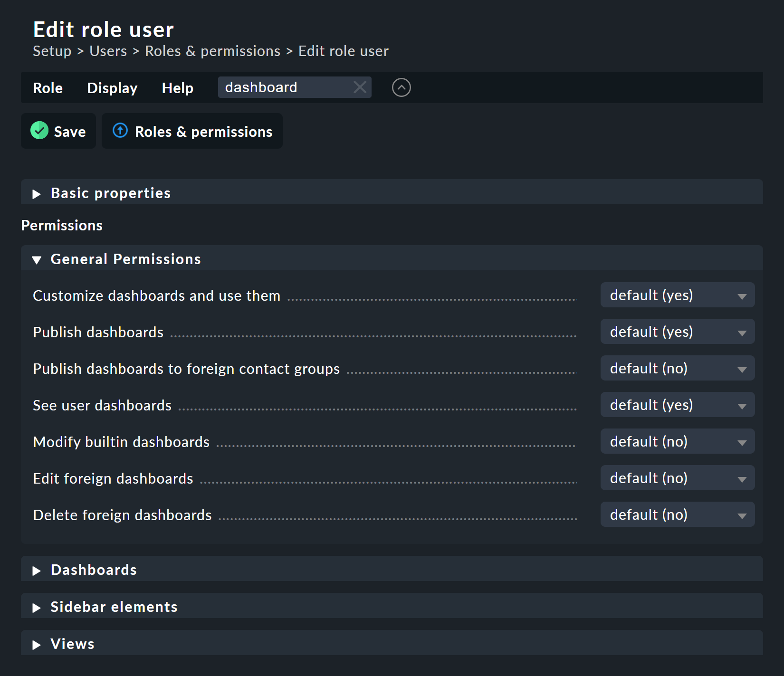Click 'Publish dashboards to foreign contact groups' text
This screenshot has height=676, width=784.
(186, 369)
